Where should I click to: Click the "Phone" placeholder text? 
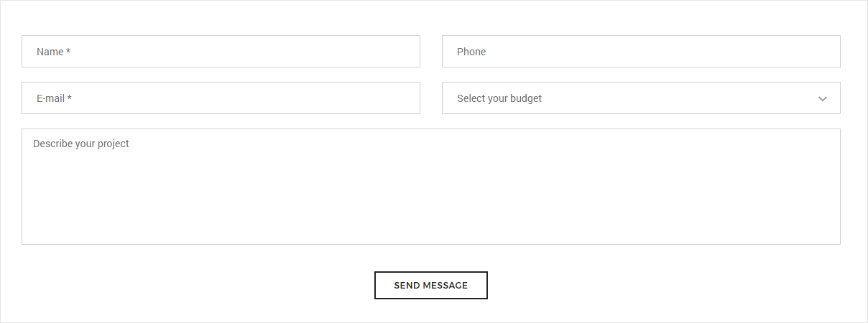(x=471, y=52)
